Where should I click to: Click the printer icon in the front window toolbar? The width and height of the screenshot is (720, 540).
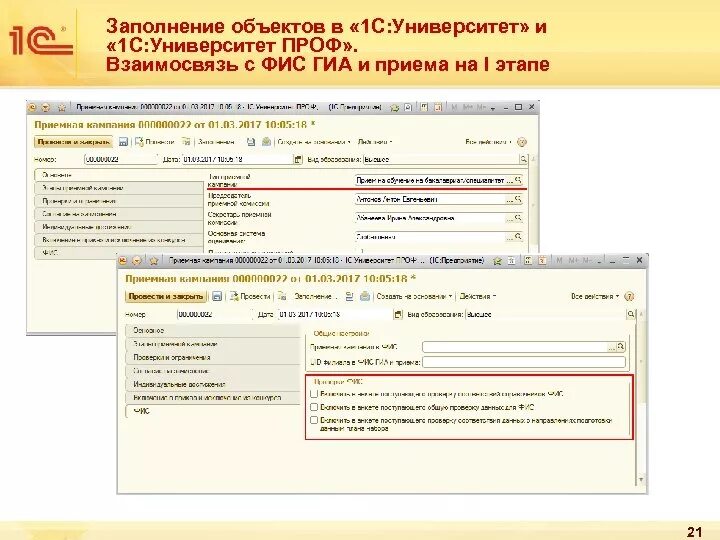tap(365, 297)
